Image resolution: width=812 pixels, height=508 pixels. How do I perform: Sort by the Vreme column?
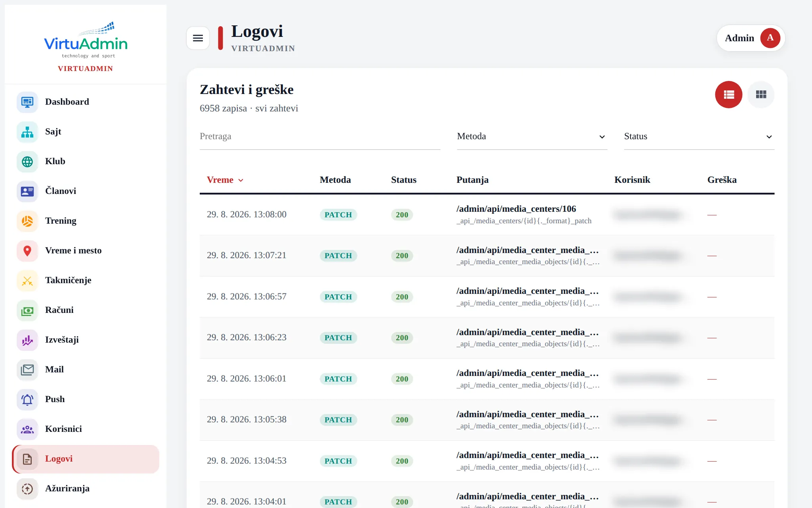click(225, 180)
